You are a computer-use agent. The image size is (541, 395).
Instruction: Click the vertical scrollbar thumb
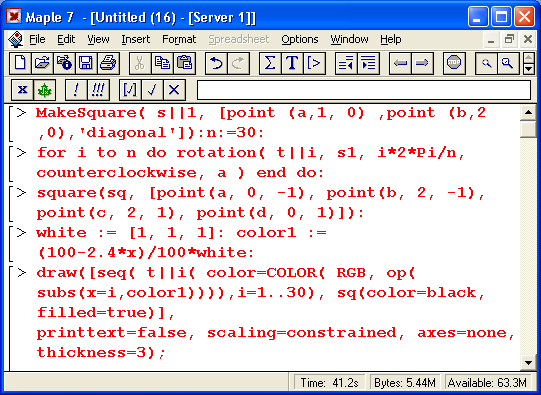(x=528, y=129)
